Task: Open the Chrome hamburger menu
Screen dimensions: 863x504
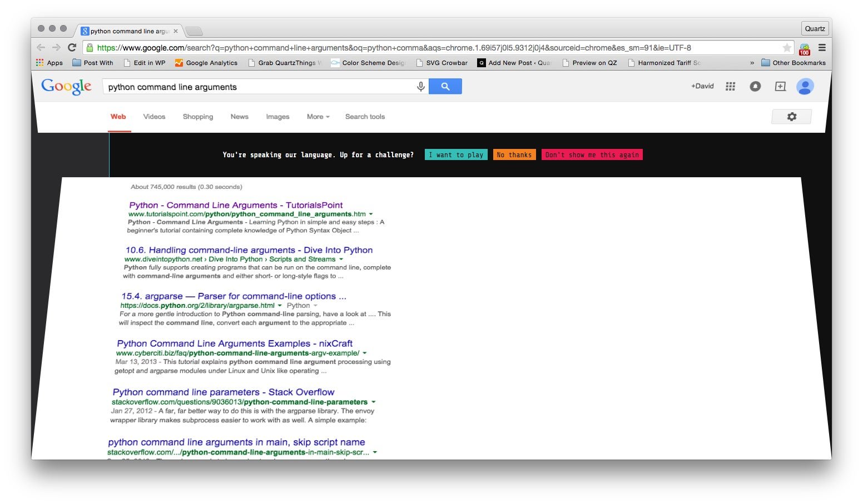Action: click(x=822, y=48)
